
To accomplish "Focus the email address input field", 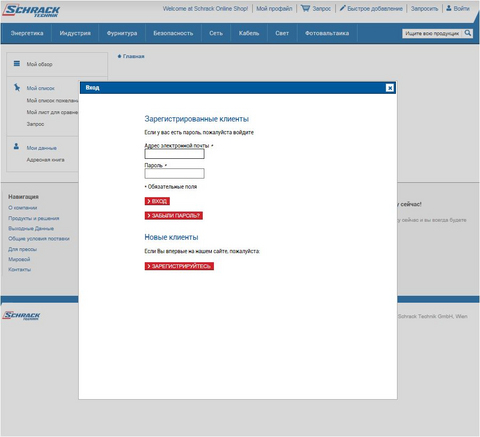I will click(x=174, y=154).
